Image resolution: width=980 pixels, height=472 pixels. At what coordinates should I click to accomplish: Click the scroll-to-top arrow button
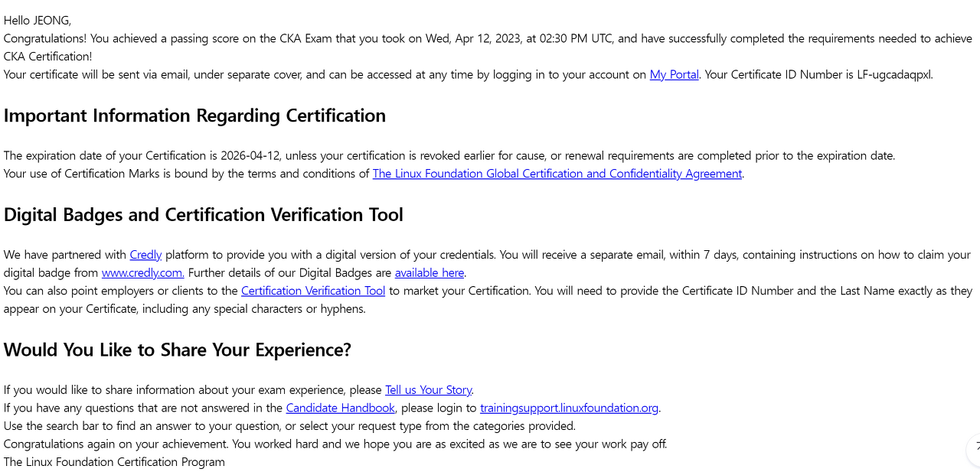click(x=974, y=451)
